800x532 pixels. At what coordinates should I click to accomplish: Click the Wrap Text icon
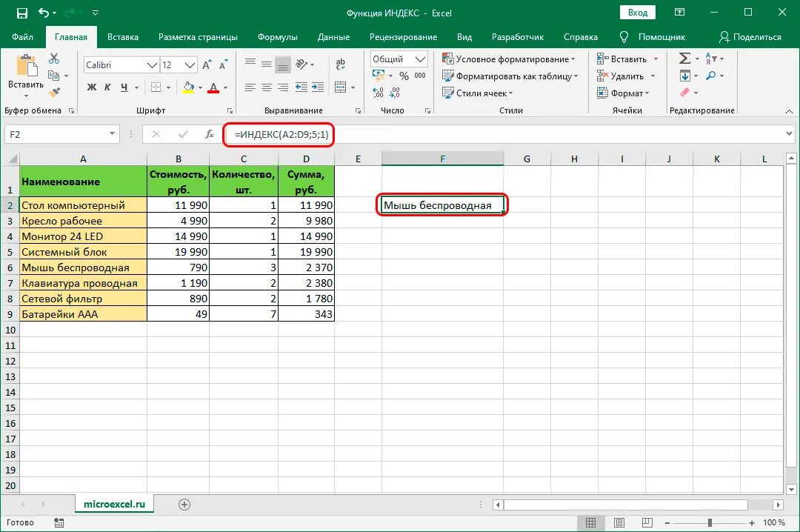point(340,64)
